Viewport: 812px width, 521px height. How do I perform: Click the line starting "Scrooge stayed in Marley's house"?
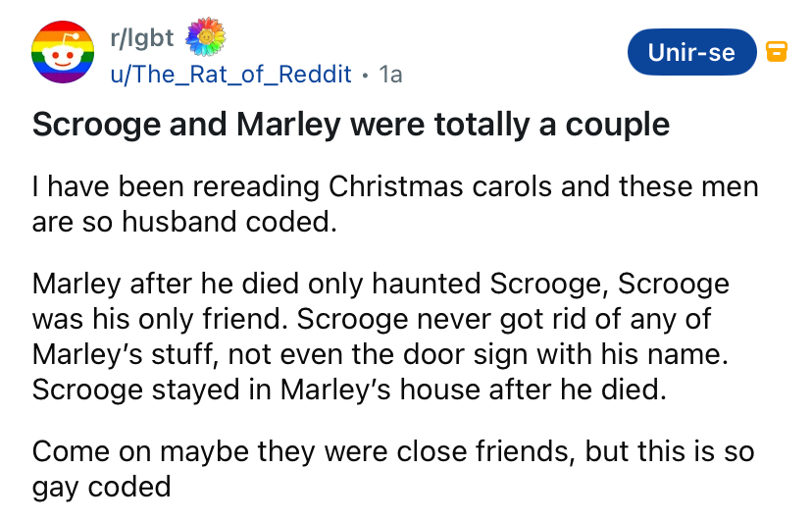click(x=348, y=389)
